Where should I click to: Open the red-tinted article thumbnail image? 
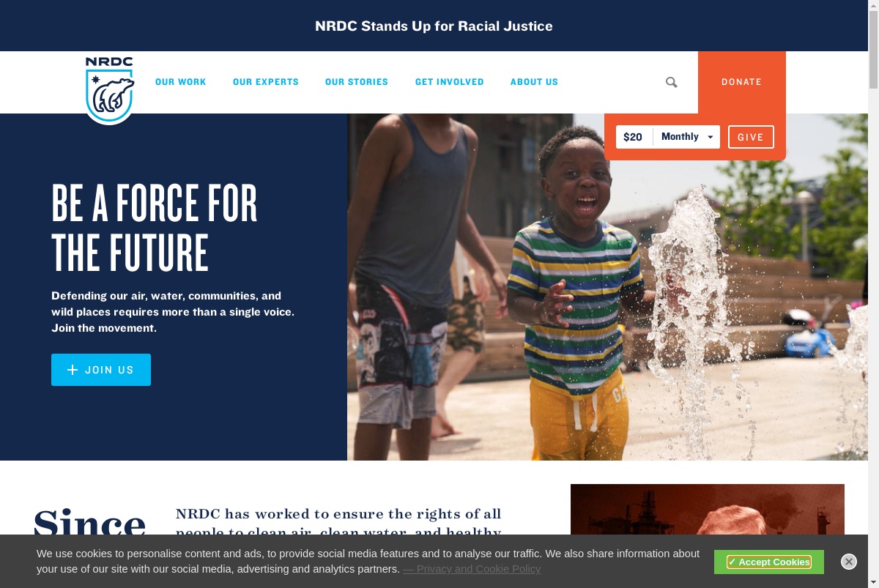(708, 510)
